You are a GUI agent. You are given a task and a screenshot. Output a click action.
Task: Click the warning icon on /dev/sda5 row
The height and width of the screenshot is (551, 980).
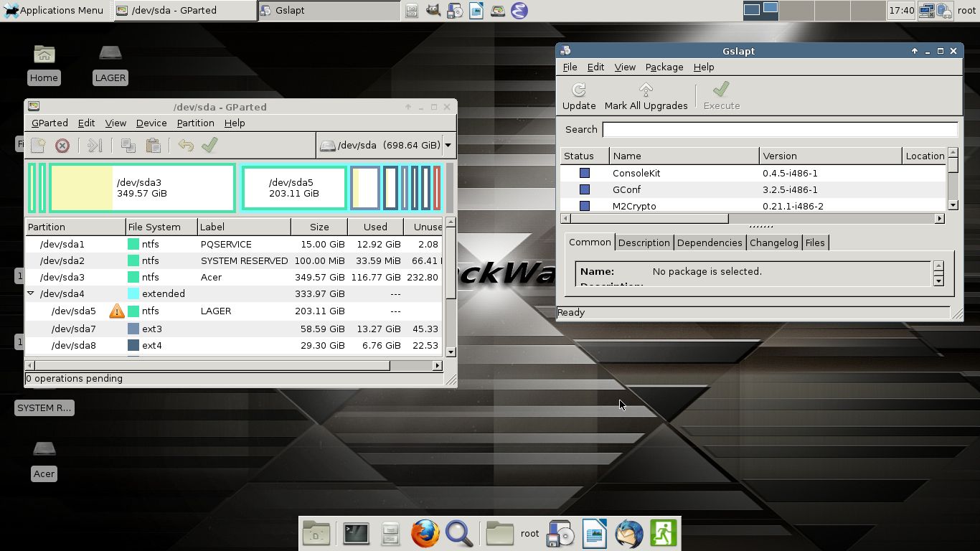[x=116, y=311]
